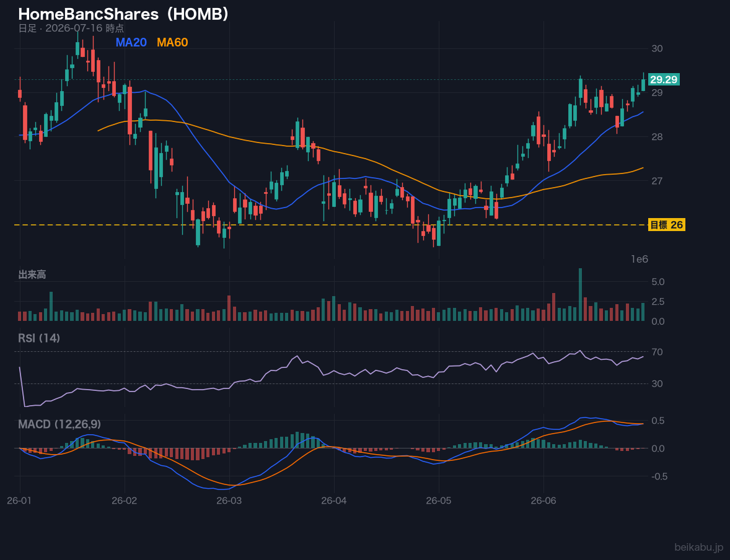Click the MA60 legend label
This screenshot has width=730, height=560.
[x=172, y=42]
